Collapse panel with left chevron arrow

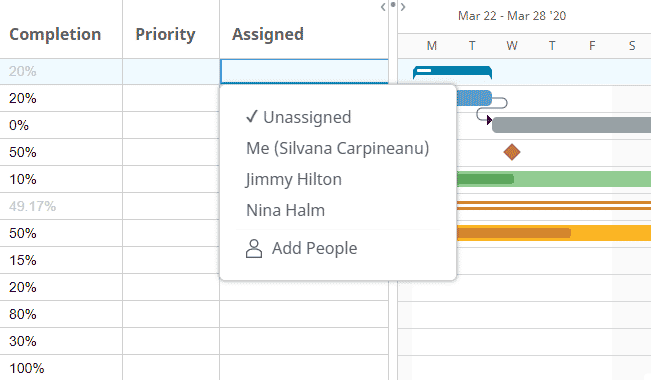383,7
